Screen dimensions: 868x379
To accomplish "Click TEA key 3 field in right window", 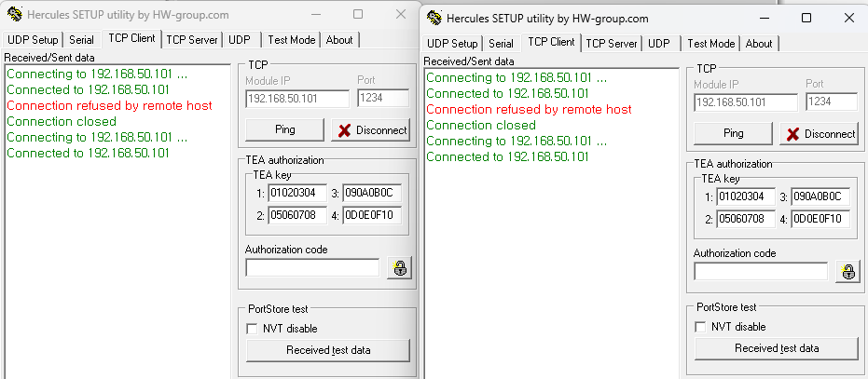I will click(x=820, y=196).
